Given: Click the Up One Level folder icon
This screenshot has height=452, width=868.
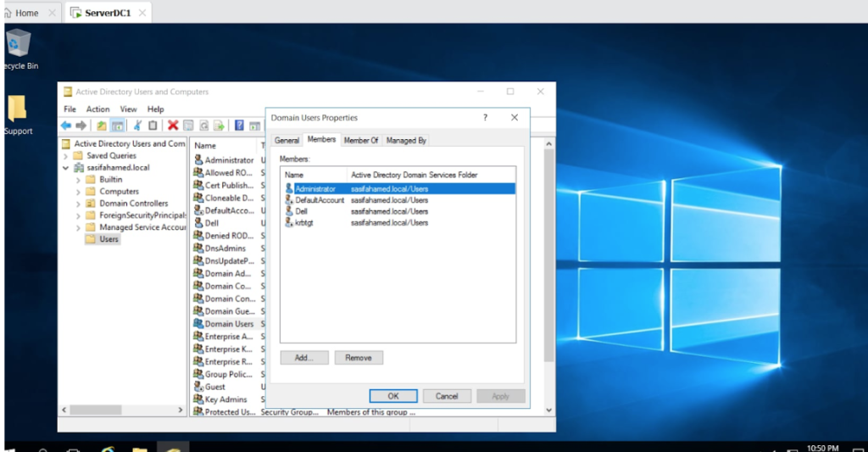Looking at the screenshot, I should click(102, 126).
